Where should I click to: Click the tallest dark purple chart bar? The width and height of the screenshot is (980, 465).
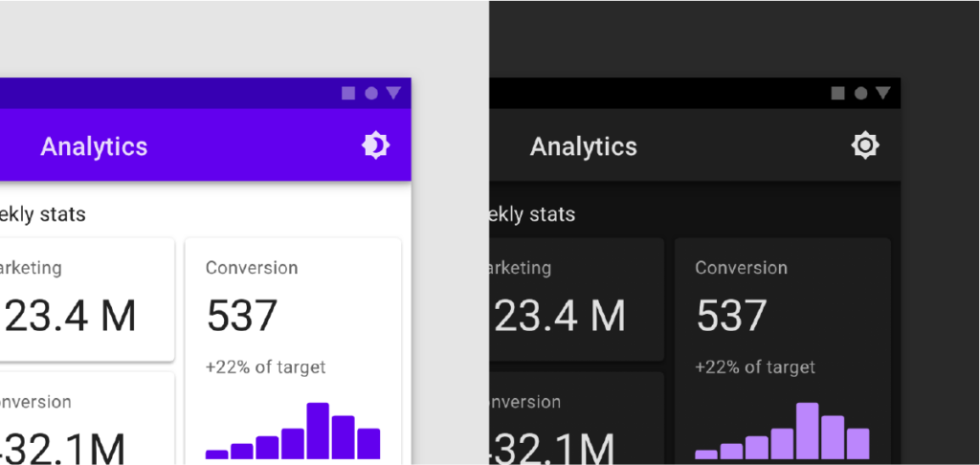(x=318, y=431)
